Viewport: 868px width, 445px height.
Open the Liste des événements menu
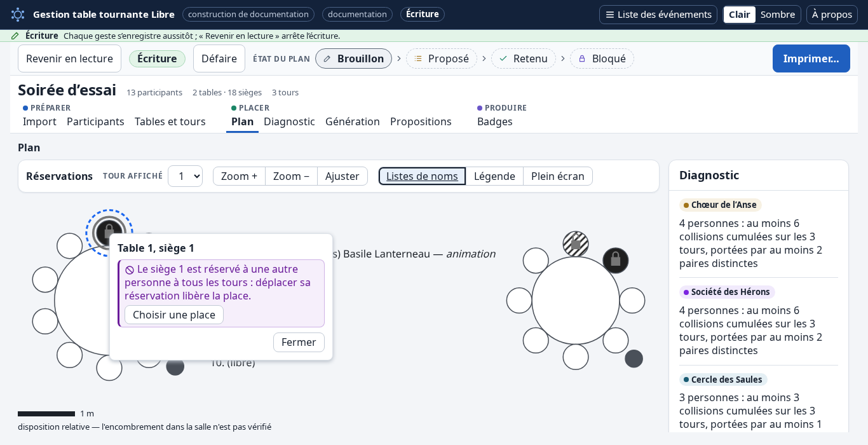pos(658,15)
